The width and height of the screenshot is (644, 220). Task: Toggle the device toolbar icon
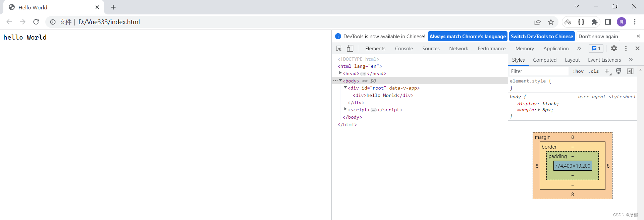coord(350,49)
